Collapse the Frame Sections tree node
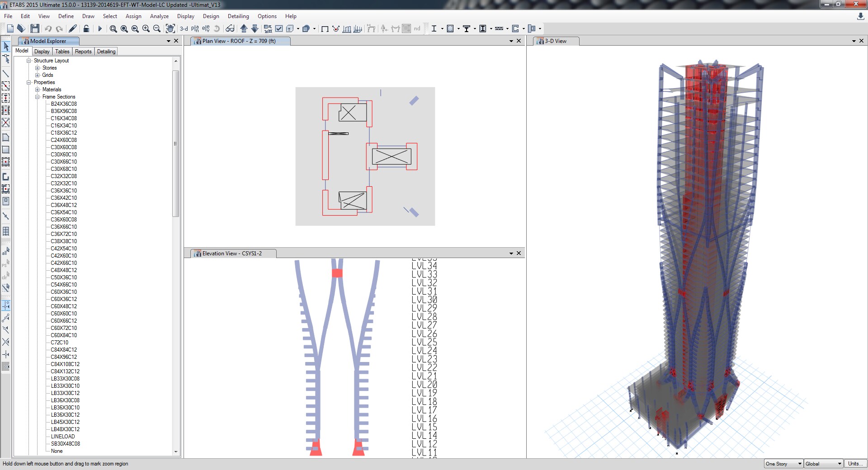Viewport: 868px width, 470px height. click(x=38, y=97)
